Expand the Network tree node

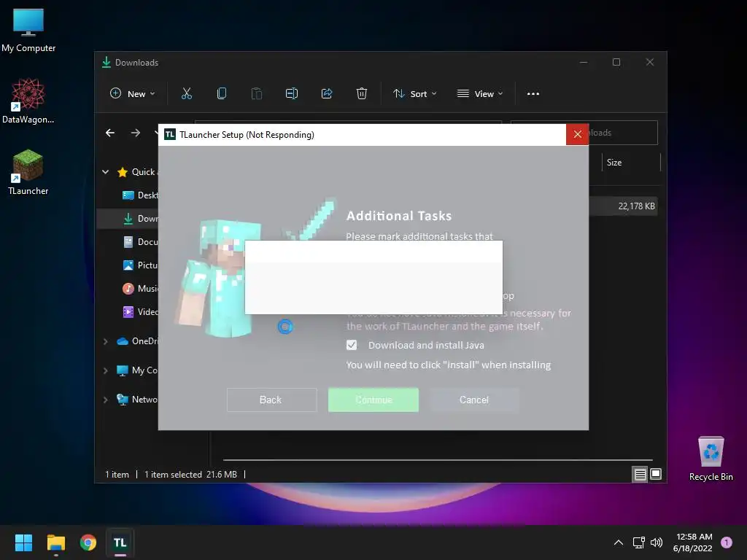(105, 400)
